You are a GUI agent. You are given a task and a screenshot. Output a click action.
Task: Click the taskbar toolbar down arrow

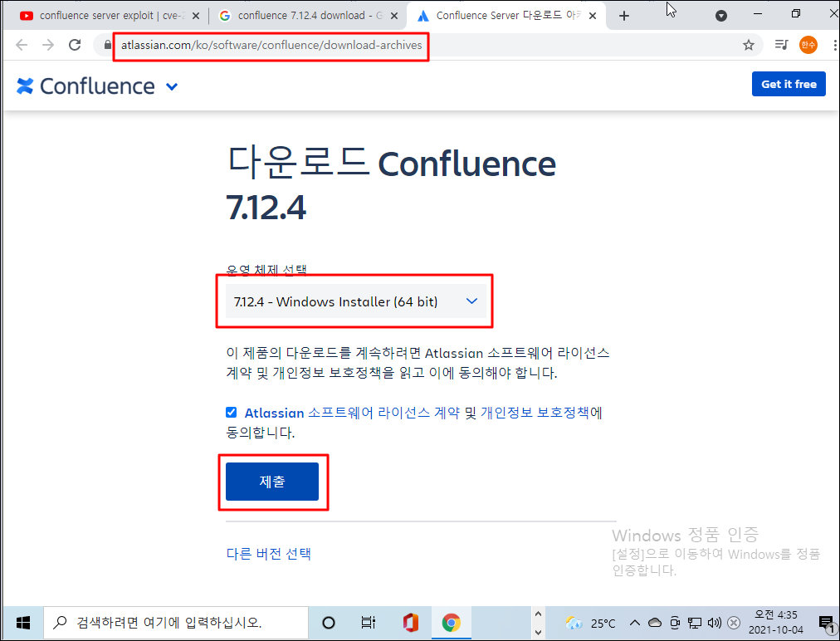538,632
